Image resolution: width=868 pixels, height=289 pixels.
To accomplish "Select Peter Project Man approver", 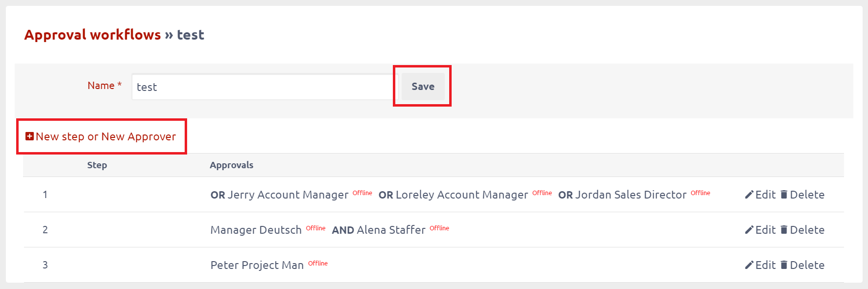I will tap(257, 265).
